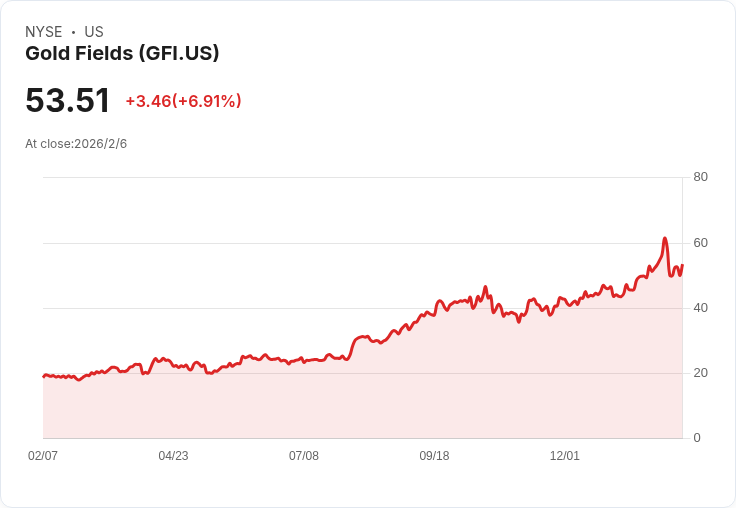Click the 60 y-axis price label

700,243
